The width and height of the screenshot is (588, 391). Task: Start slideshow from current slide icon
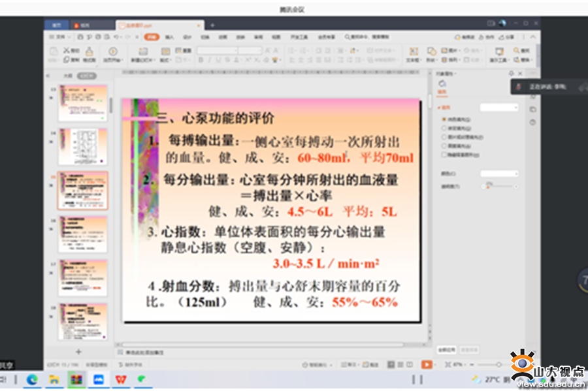pos(112,52)
